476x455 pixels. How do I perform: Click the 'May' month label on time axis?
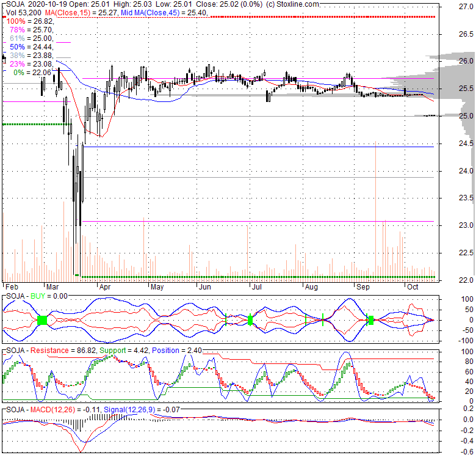click(x=157, y=287)
